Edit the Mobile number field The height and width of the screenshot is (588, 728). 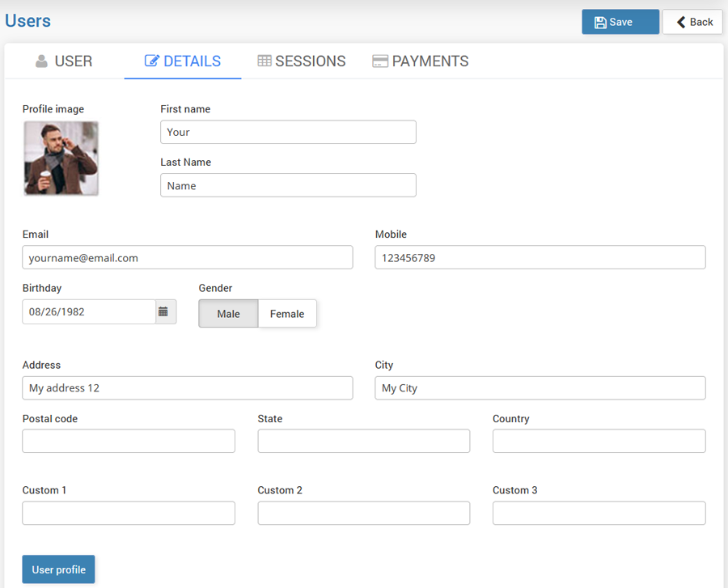[x=540, y=257]
